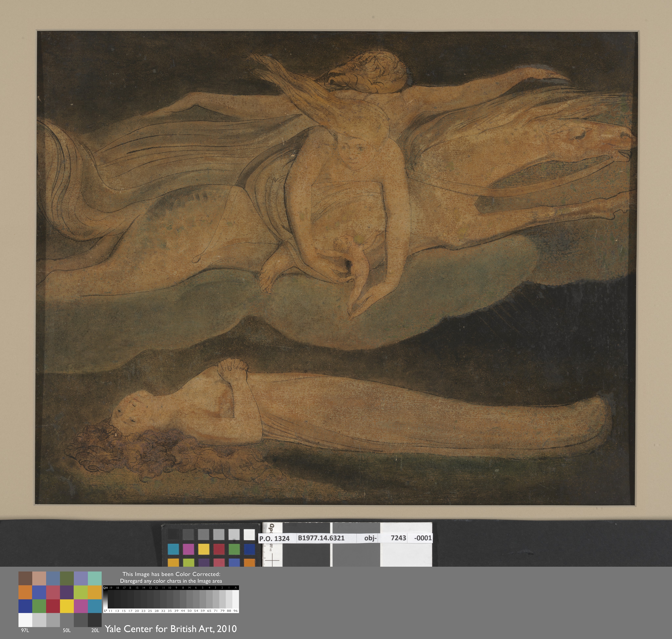The width and height of the screenshot is (672, 639).
Task: Click the painting of the horse and rider
Action: [336, 268]
